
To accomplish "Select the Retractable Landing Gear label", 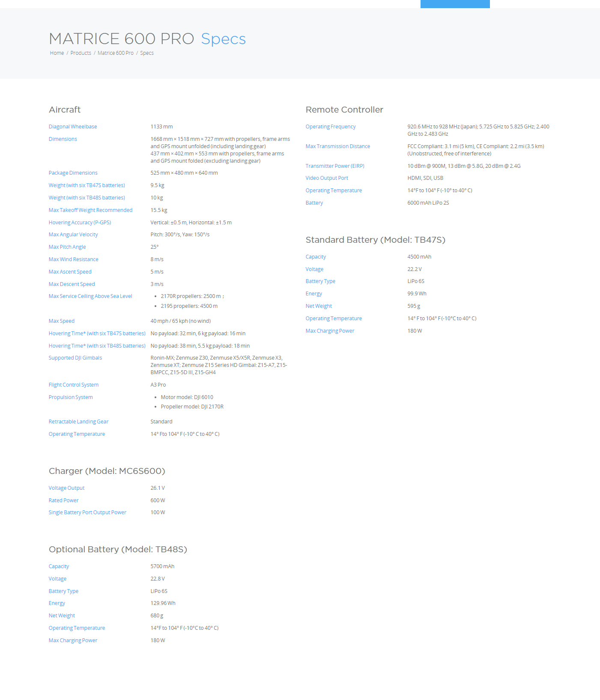I will coord(79,422).
